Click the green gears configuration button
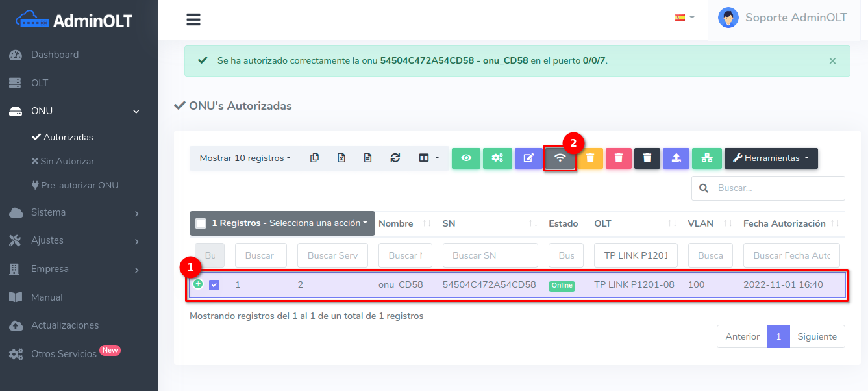 click(497, 158)
